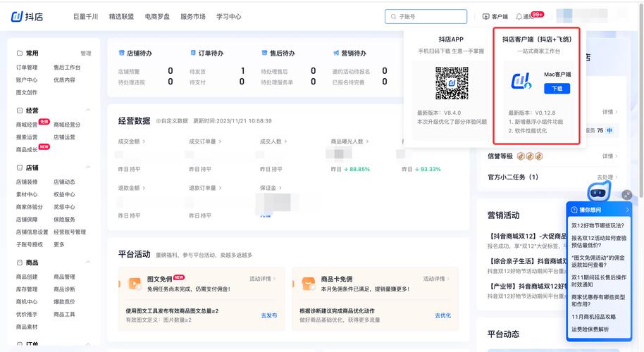Click the search magnifier icon
The width and height of the screenshot is (644, 352).
393,16
